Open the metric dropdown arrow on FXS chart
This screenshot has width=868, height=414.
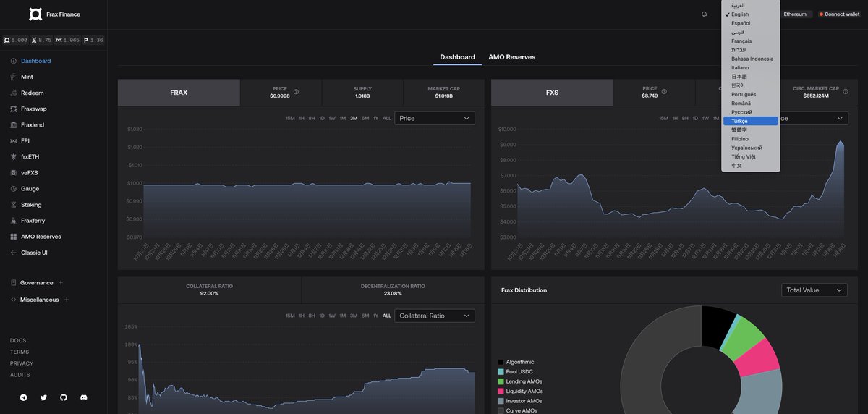(x=840, y=118)
